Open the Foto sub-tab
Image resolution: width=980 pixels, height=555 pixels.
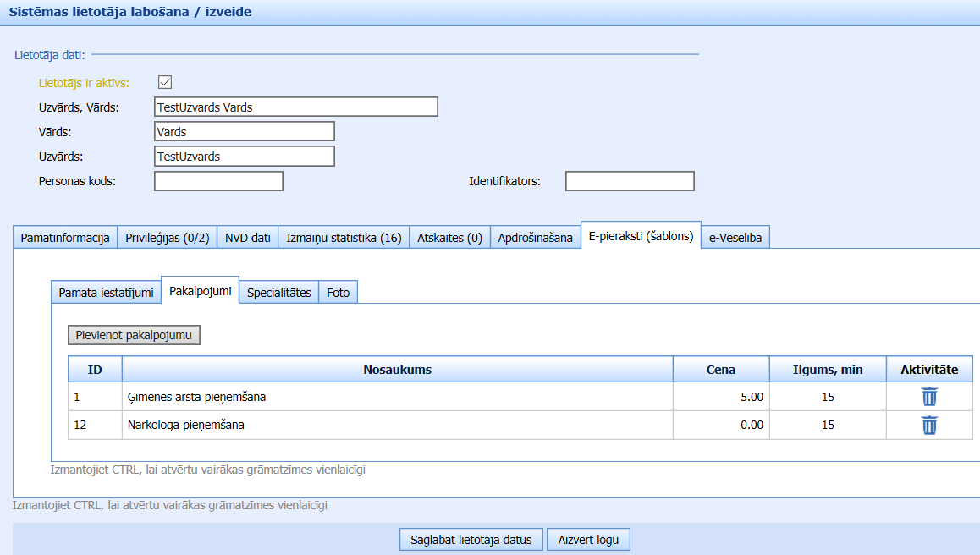[x=338, y=293]
